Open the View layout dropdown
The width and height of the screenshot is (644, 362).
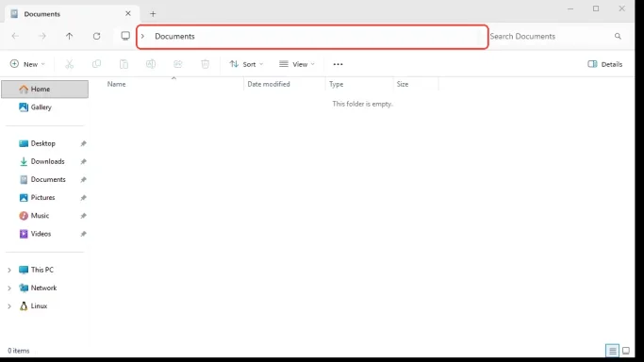[297, 64]
